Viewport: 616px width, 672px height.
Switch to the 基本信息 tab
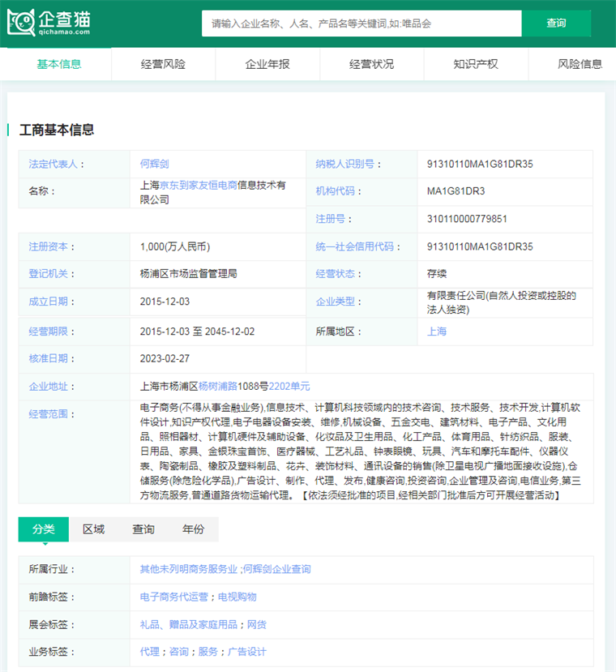[x=59, y=64]
